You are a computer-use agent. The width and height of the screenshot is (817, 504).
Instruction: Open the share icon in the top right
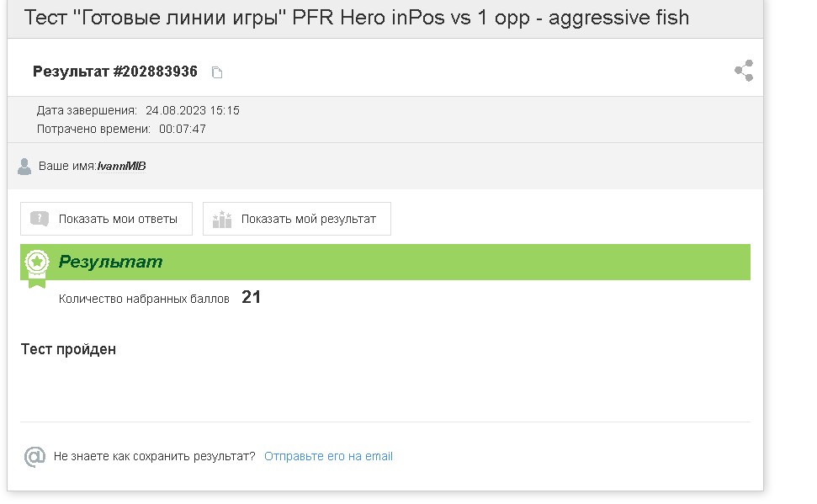[x=744, y=71]
